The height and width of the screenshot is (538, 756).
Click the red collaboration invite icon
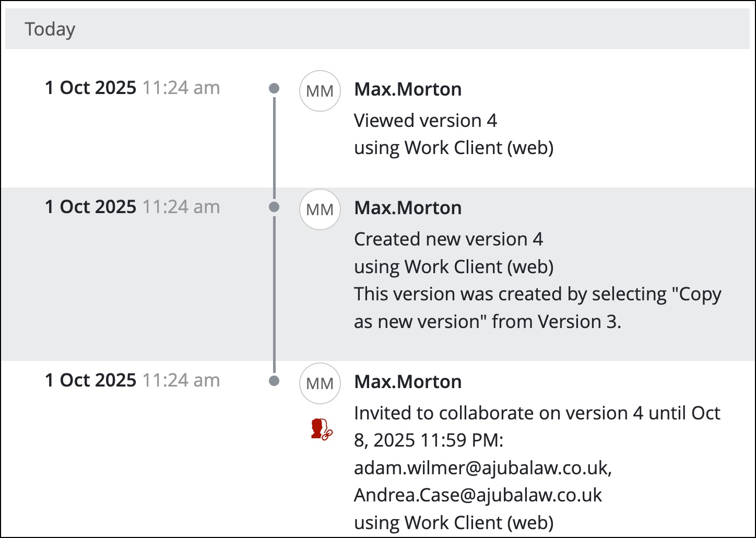[320, 429]
